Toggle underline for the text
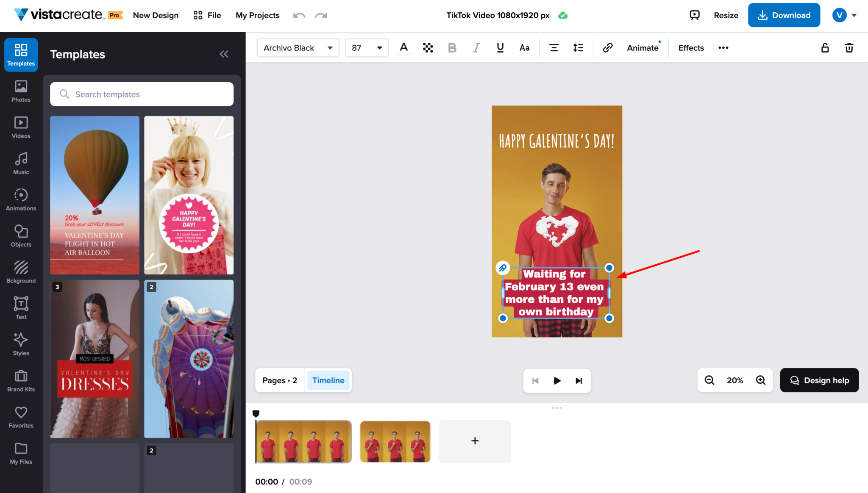Screen dimensions: 868x493 (500, 47)
